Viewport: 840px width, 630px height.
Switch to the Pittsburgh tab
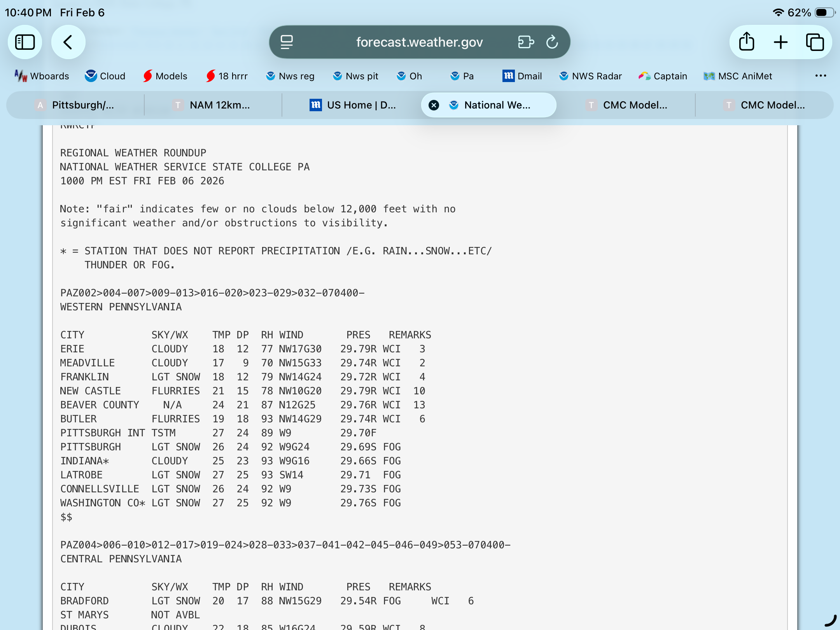click(75, 105)
